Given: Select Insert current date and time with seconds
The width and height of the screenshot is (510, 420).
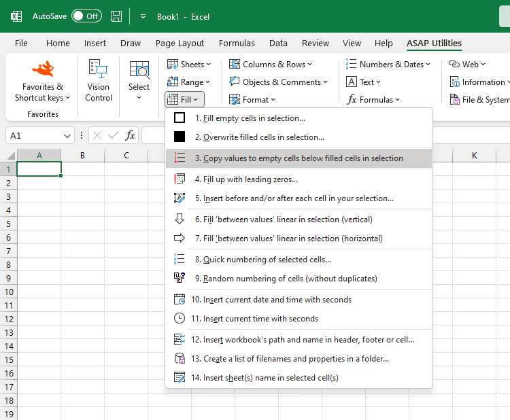Looking at the screenshot, I should (299, 300).
